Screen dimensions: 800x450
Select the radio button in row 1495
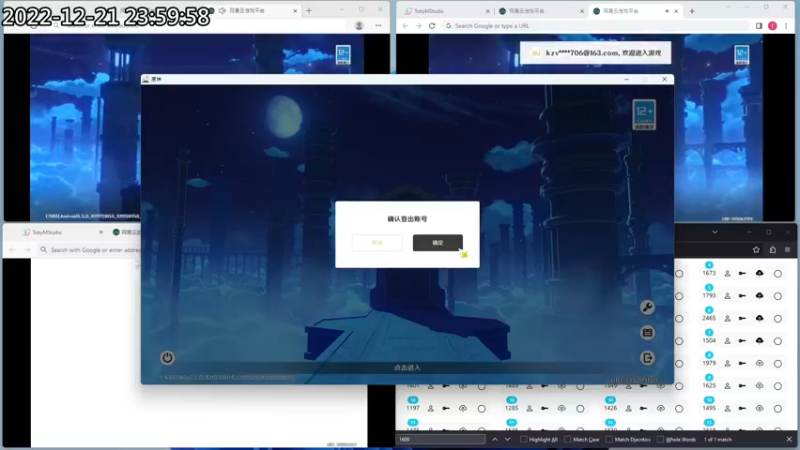778,408
